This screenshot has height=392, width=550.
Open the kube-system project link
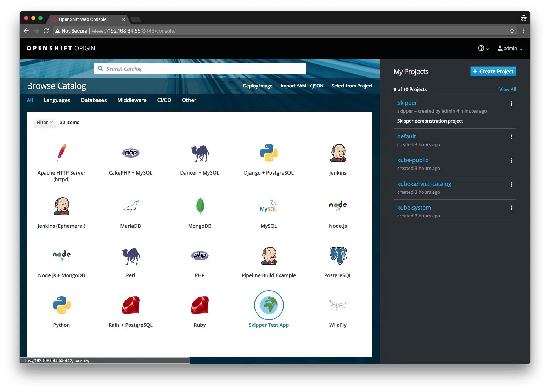(x=414, y=208)
